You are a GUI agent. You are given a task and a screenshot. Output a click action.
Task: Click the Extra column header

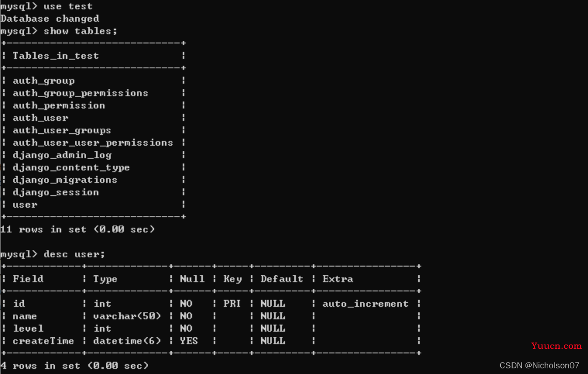click(x=338, y=279)
